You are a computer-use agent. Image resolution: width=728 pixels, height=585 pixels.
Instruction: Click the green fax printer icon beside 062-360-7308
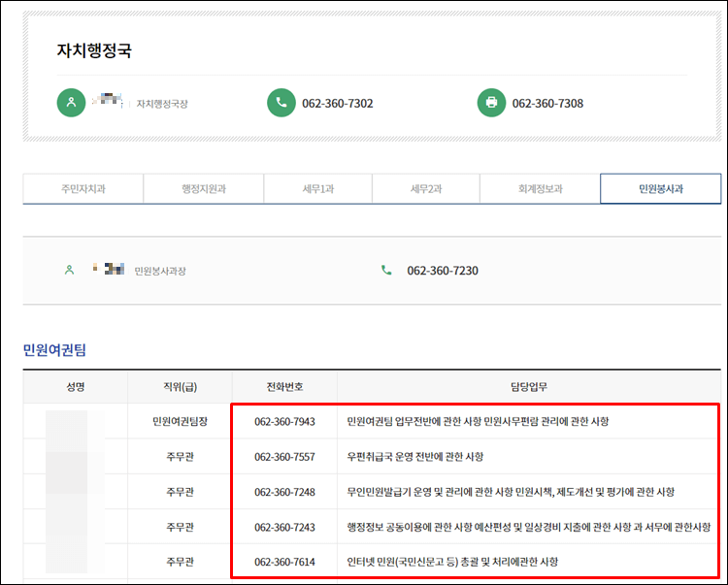click(492, 103)
